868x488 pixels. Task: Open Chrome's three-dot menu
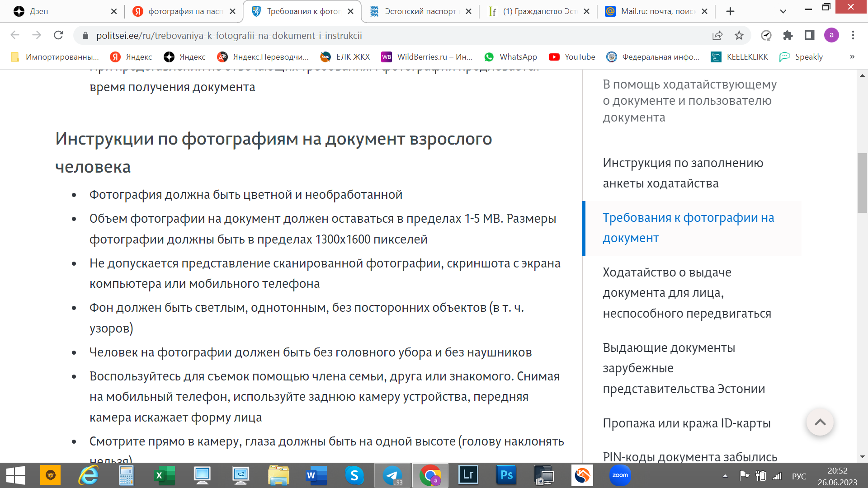[x=853, y=35]
